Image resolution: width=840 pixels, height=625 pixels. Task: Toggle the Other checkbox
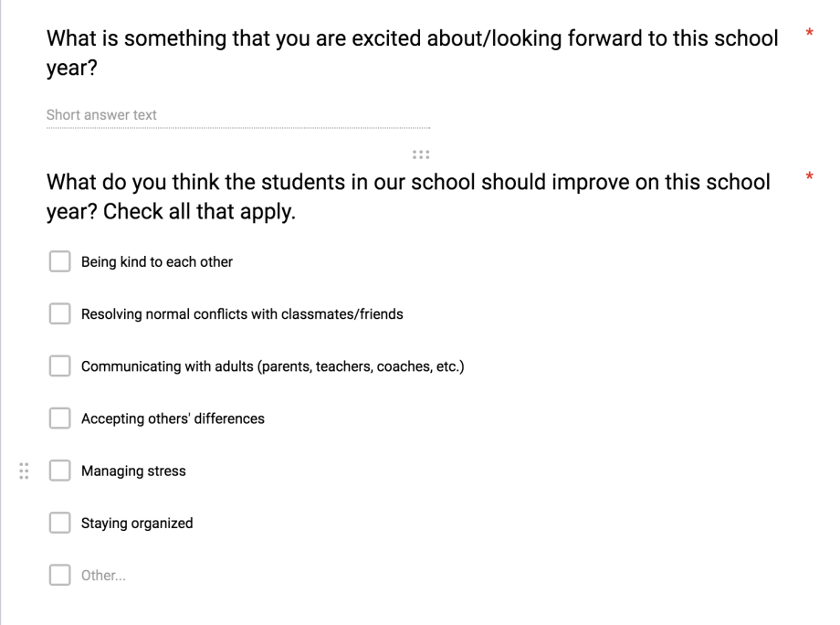click(59, 574)
